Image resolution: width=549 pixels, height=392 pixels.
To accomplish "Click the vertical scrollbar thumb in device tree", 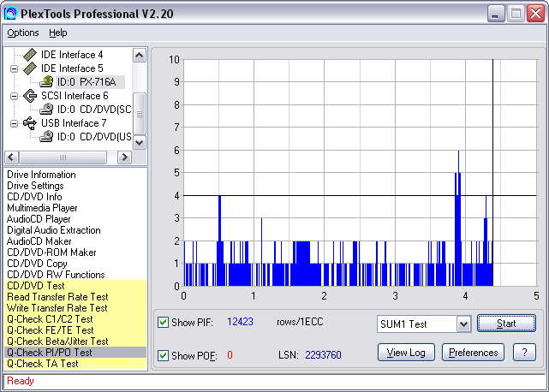I will click(140, 114).
